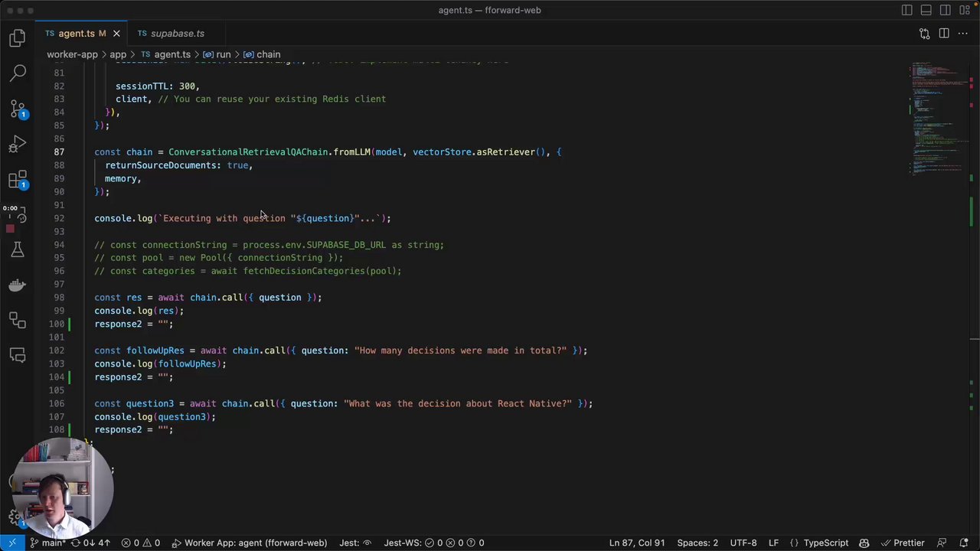Select the agent.ts editor tab
Image resolution: width=980 pixels, height=551 pixels.
[x=76, y=34]
